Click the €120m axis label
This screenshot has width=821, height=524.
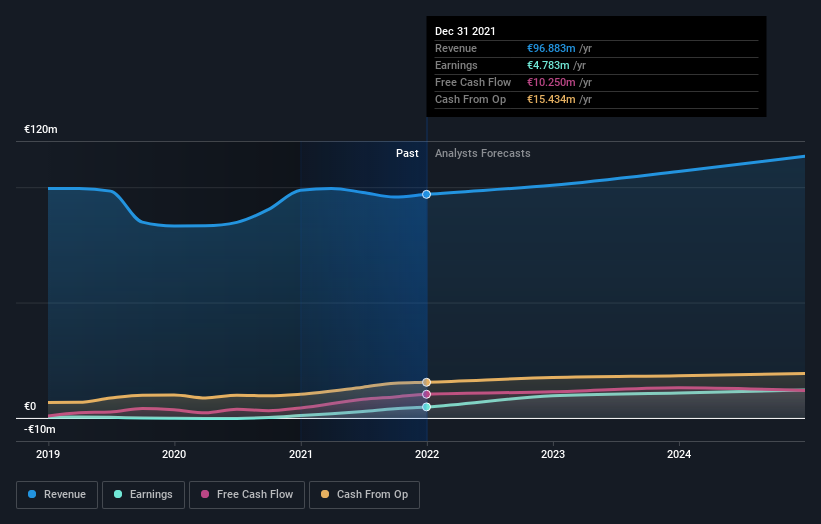coord(41,129)
